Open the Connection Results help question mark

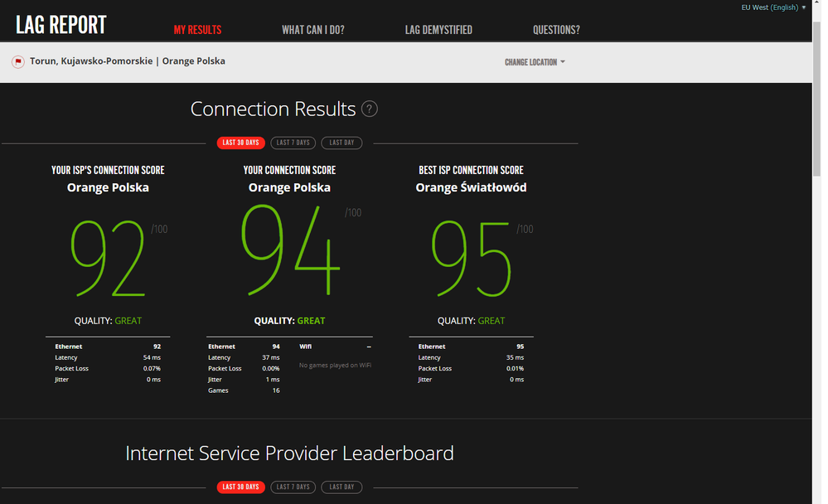pyautogui.click(x=370, y=109)
